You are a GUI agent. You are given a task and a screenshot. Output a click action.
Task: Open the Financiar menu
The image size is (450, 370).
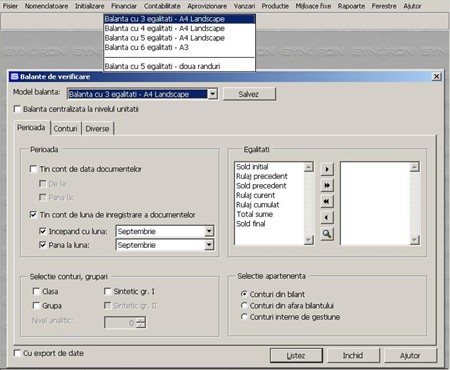124,6
